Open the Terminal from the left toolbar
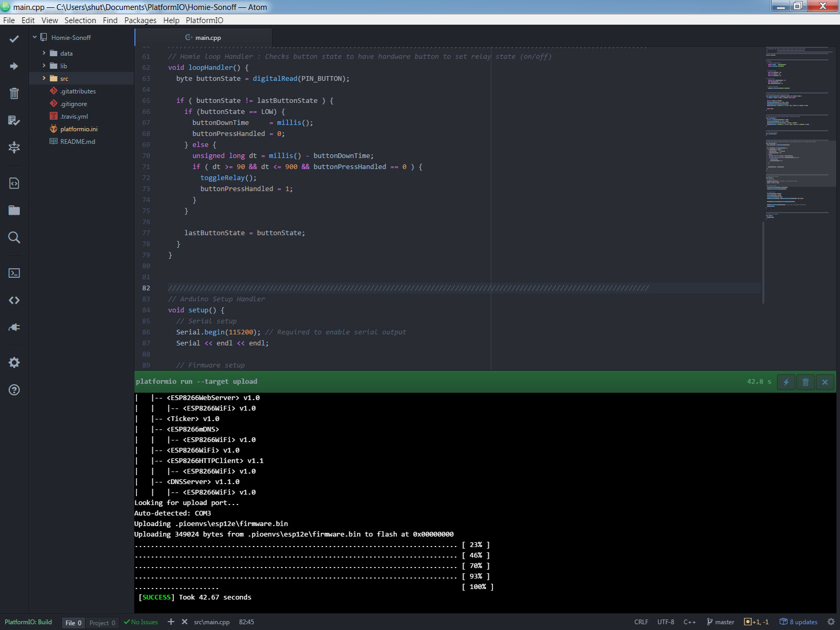Screen dimensions: 840x630 click(14, 273)
